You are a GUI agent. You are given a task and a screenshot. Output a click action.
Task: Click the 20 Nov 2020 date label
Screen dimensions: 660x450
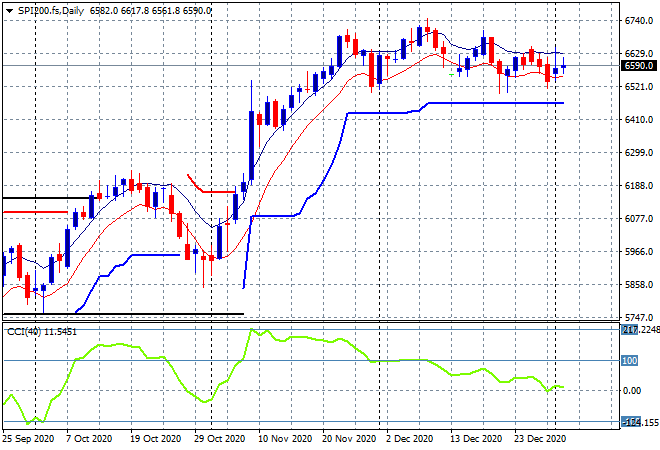coord(349,439)
